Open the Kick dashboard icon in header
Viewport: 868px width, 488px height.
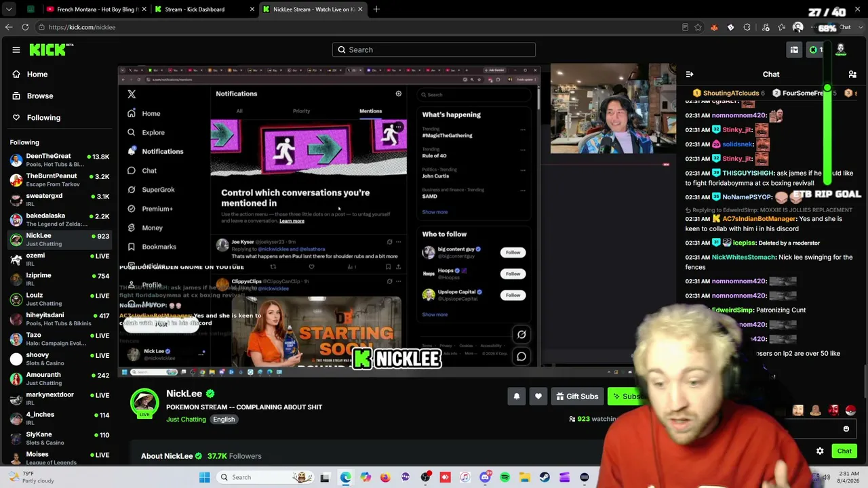click(794, 49)
